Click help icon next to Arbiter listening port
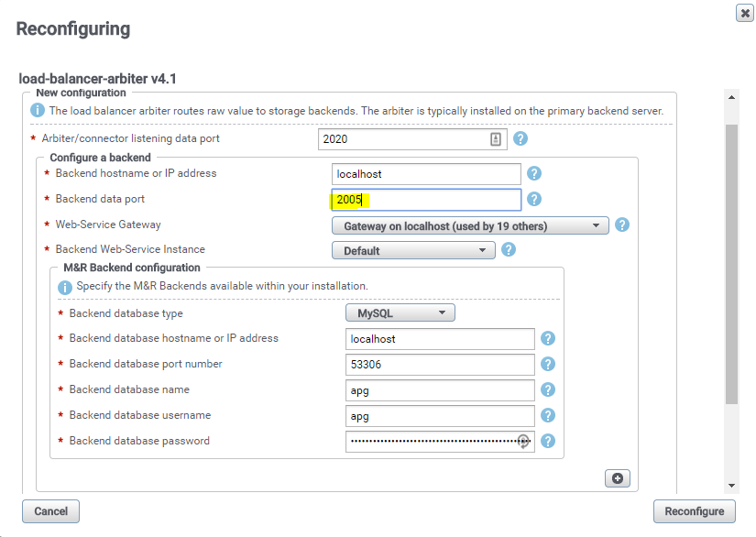This screenshot has height=537, width=756. tap(520, 139)
